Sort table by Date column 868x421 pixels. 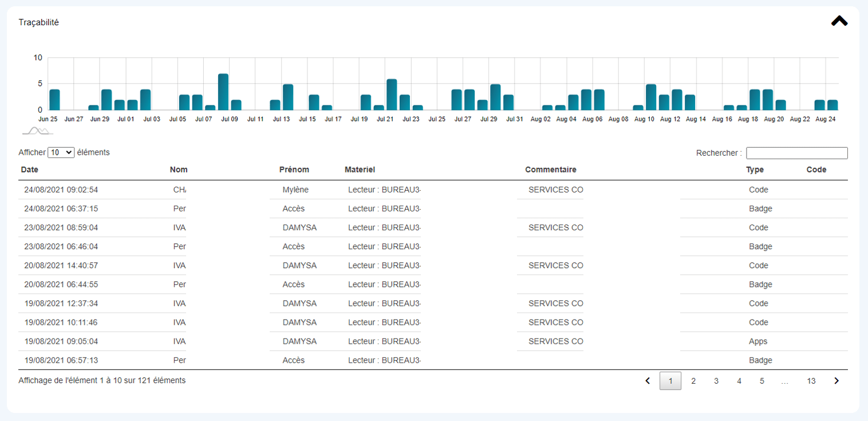[30, 170]
